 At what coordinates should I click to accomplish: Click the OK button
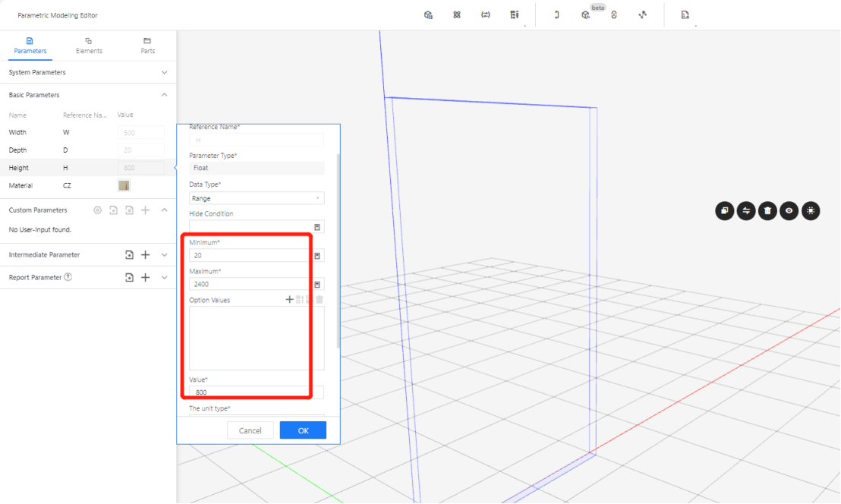[x=303, y=430]
